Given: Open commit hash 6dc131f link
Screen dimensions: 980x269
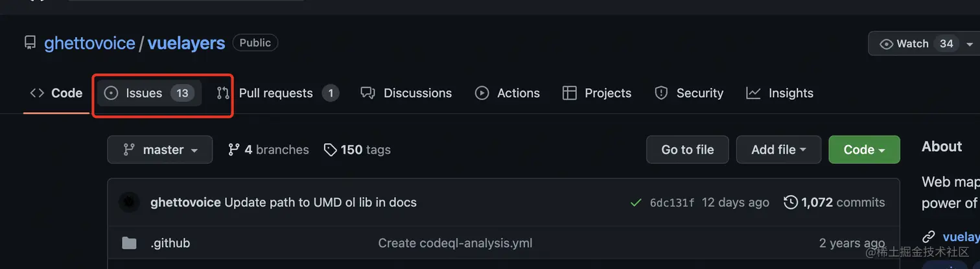Looking at the screenshot, I should [x=671, y=203].
